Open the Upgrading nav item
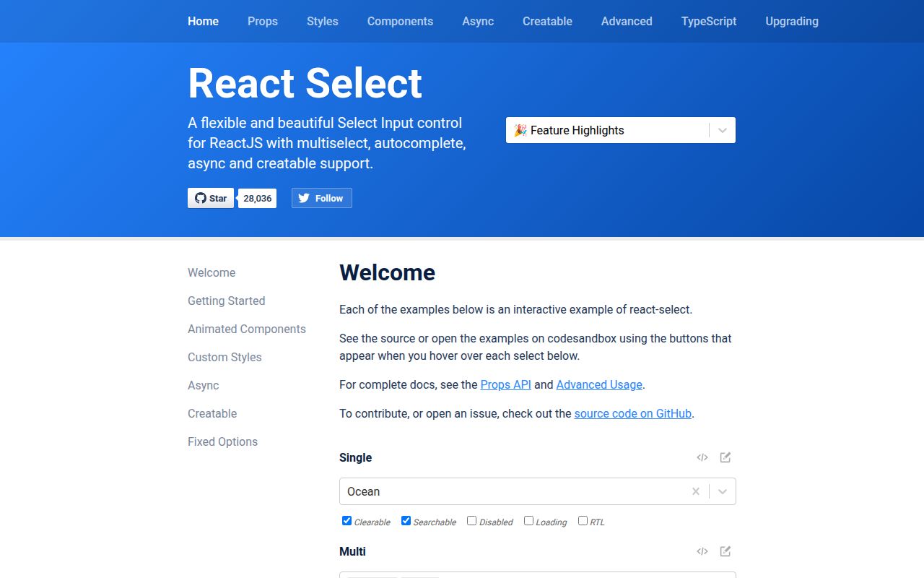Screen dimensions: 924x578 (x=792, y=21)
